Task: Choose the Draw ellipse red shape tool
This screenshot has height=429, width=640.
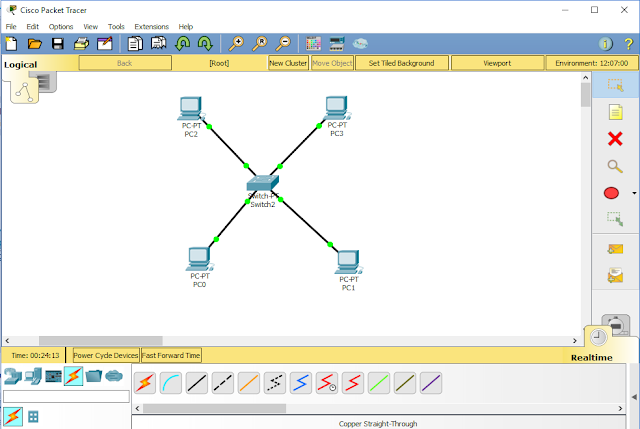Action: click(x=611, y=193)
